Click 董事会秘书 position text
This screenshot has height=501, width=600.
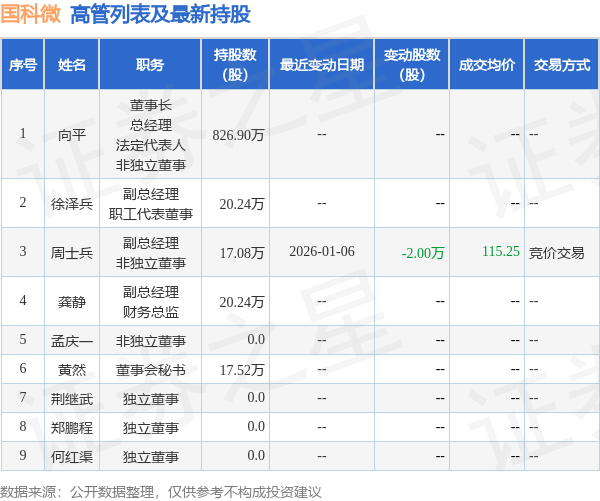150,370
